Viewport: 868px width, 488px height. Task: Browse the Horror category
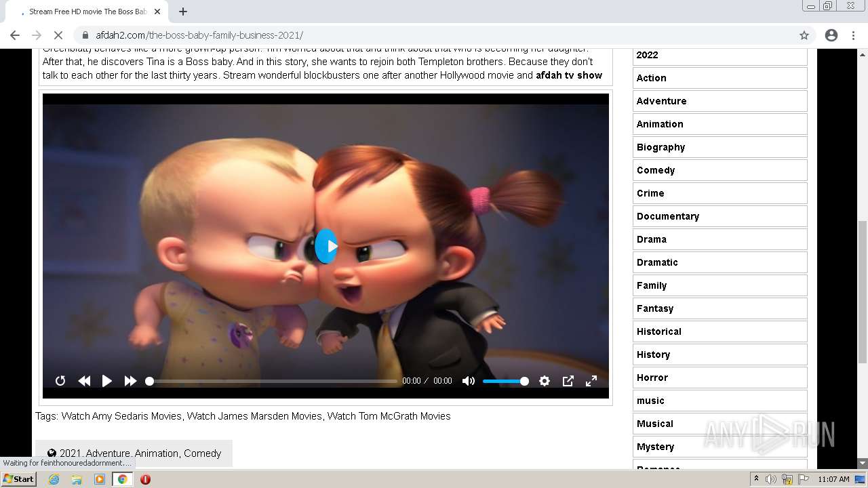click(x=720, y=378)
